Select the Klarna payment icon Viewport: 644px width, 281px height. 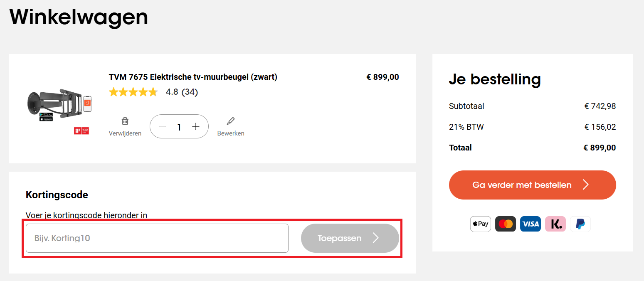555,224
